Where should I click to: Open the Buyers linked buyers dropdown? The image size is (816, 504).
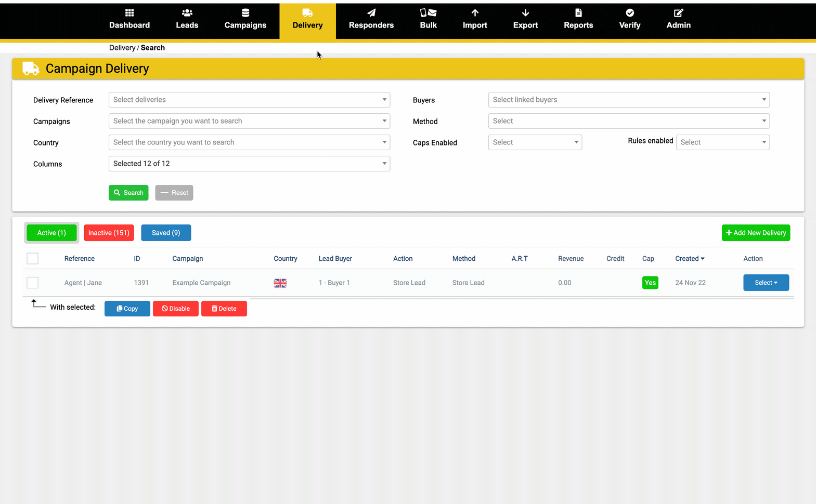pos(629,100)
